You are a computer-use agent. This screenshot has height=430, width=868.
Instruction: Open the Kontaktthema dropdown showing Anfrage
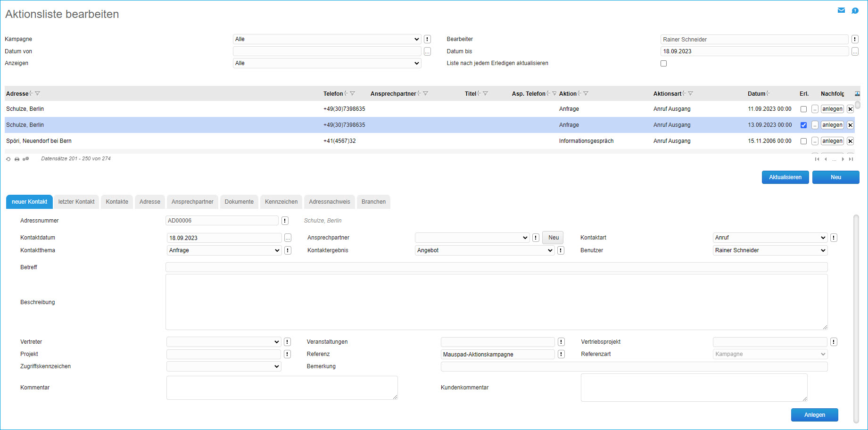click(224, 250)
